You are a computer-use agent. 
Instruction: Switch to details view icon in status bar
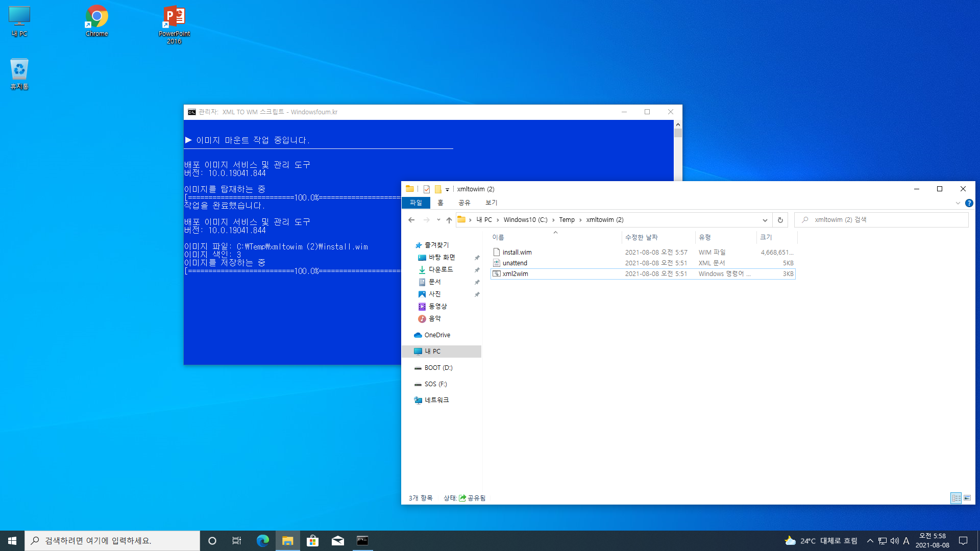tap(956, 498)
